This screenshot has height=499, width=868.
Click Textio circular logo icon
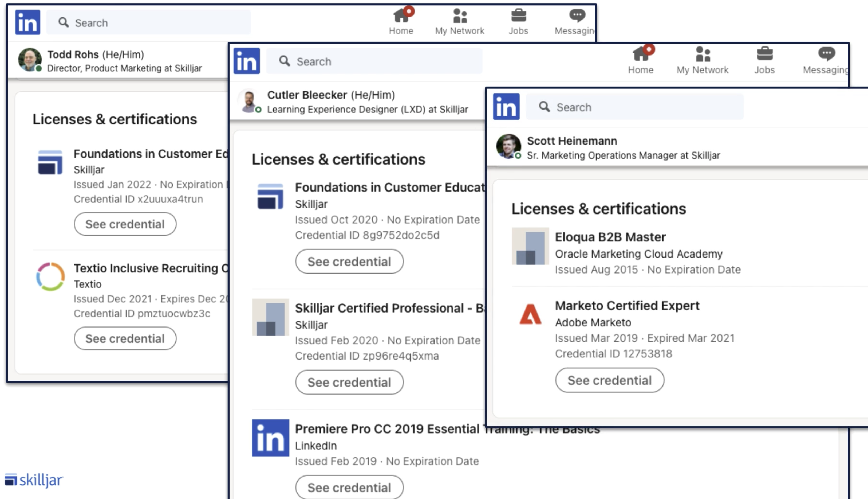50,276
